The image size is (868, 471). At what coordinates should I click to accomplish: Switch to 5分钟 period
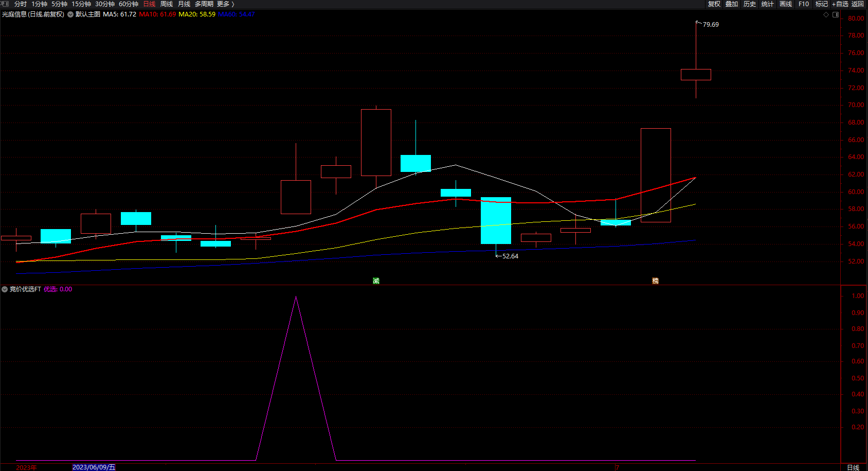click(x=59, y=4)
